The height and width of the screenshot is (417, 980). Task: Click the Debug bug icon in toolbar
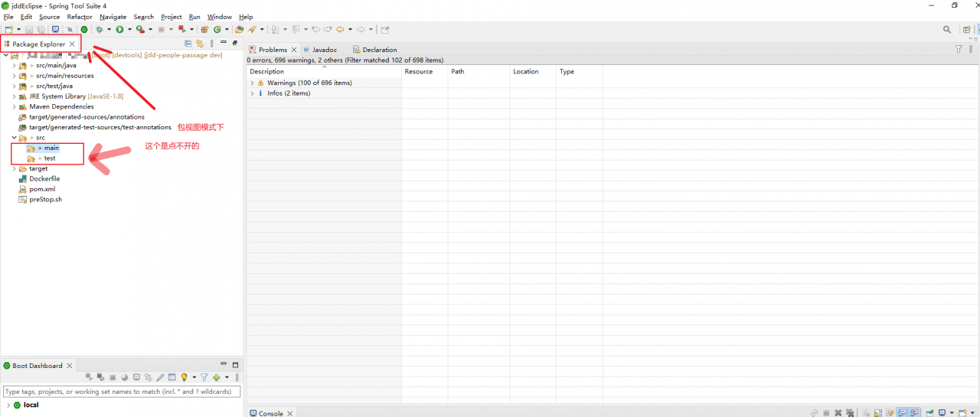[100, 29]
